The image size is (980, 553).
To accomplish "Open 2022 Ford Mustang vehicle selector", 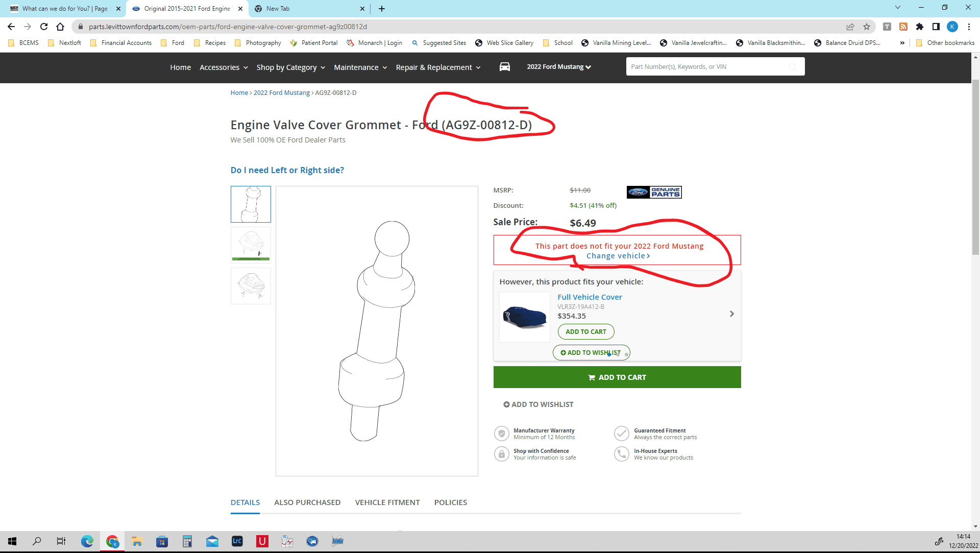I will (559, 67).
